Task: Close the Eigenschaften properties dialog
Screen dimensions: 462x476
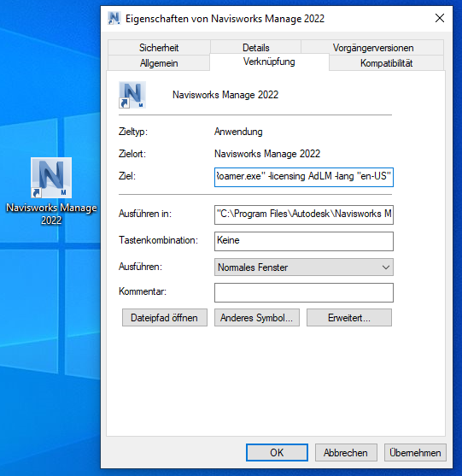Action: (x=440, y=18)
